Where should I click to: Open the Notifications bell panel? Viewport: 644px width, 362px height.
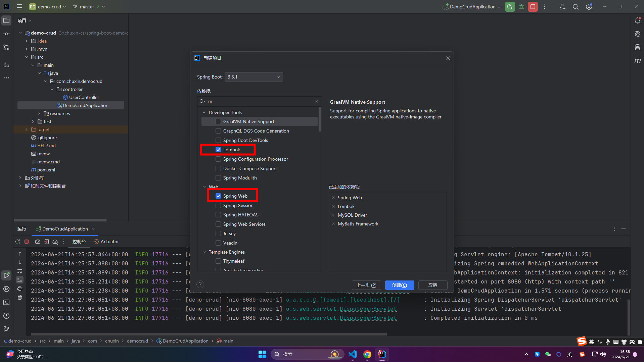[x=638, y=20]
